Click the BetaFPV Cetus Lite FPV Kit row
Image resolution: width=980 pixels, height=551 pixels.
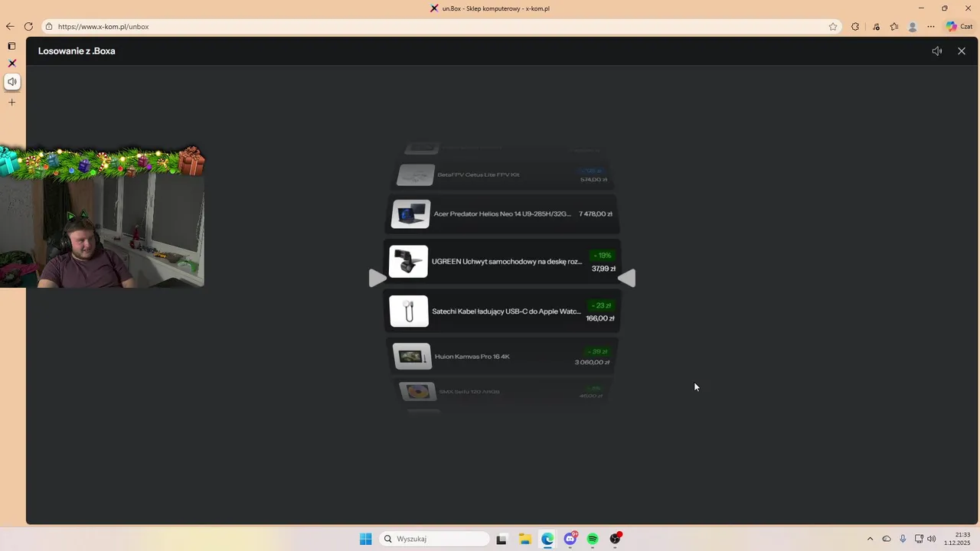point(502,175)
